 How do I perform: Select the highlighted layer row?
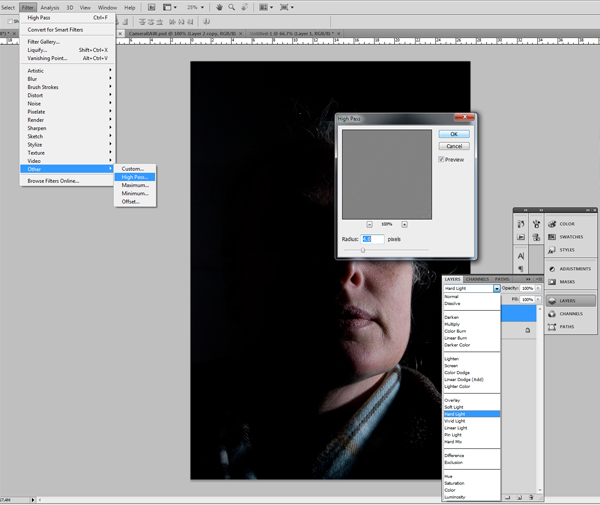[518, 314]
